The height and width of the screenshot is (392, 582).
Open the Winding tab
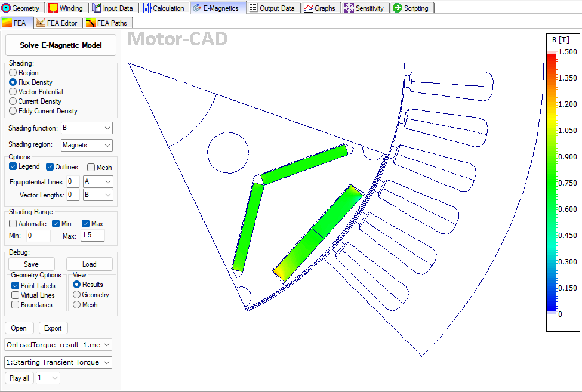(66, 8)
